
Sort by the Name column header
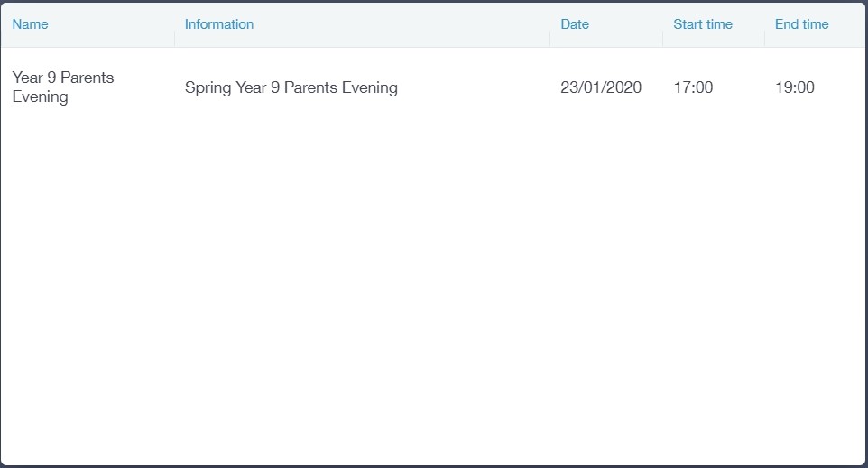click(x=30, y=24)
